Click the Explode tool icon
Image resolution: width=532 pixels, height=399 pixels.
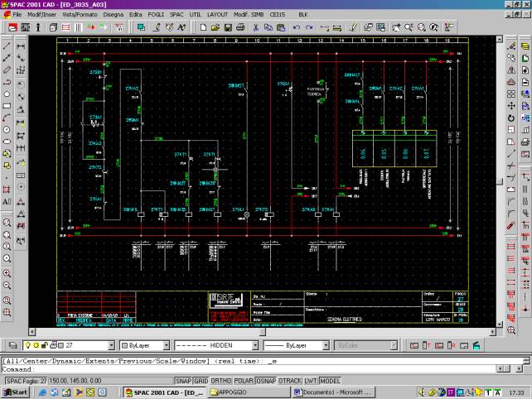click(x=511, y=225)
